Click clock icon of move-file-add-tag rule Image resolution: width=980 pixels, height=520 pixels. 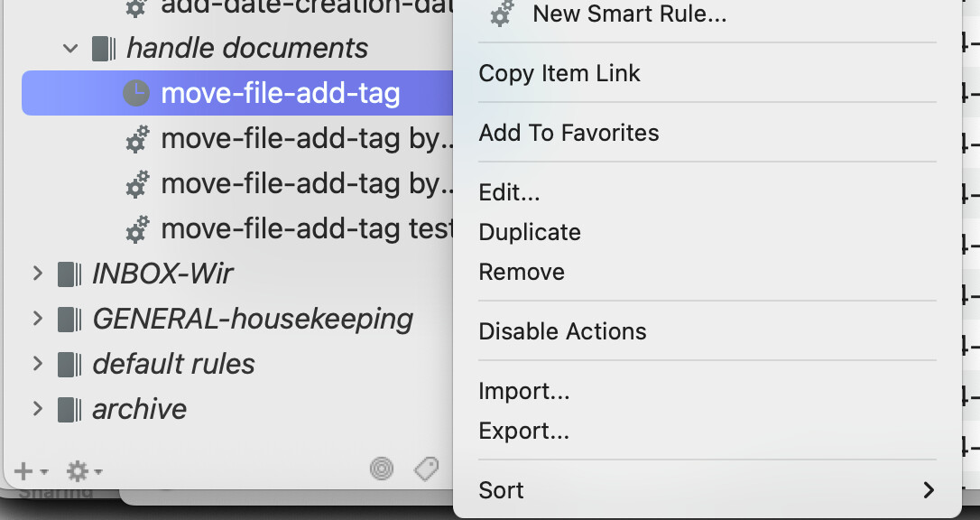(136, 93)
